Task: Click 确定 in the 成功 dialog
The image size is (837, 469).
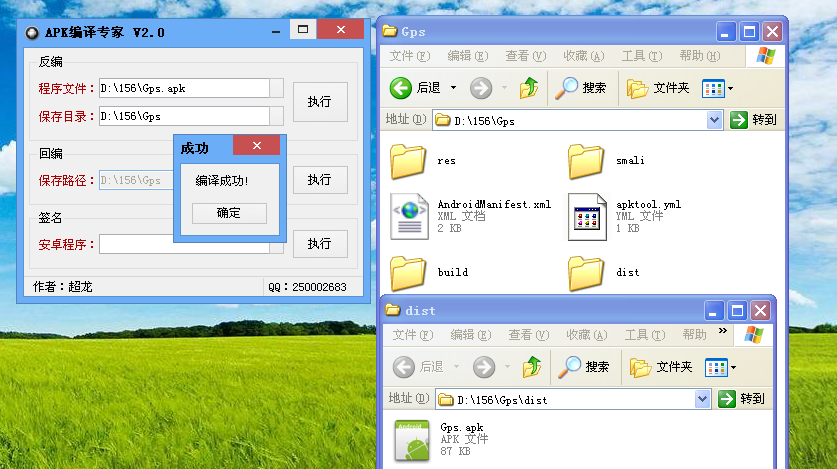Action: (229, 213)
